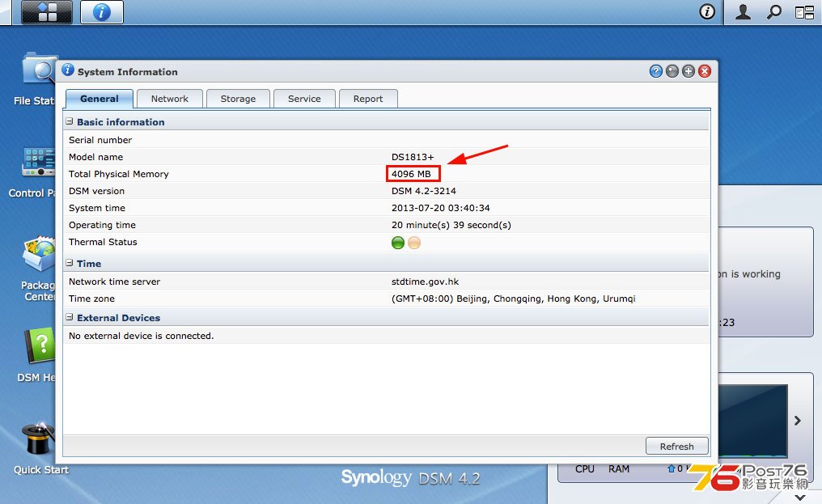Click the DS1813+ model name value
822x504 pixels.
(x=413, y=157)
